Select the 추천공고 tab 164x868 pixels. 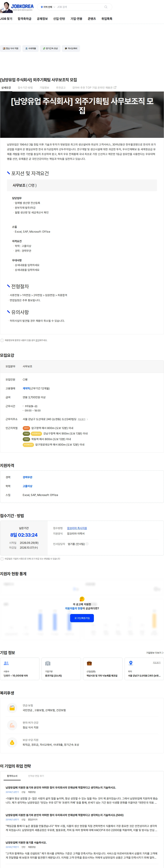[61, 88]
